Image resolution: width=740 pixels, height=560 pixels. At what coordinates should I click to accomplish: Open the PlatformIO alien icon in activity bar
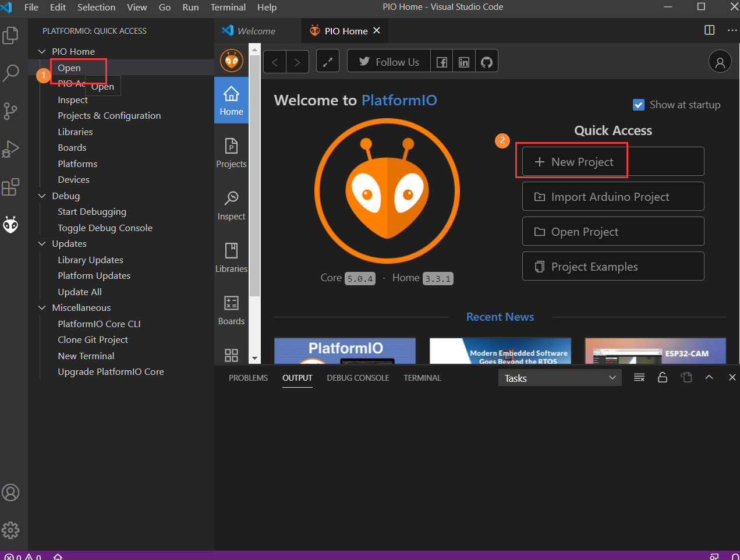[10, 225]
